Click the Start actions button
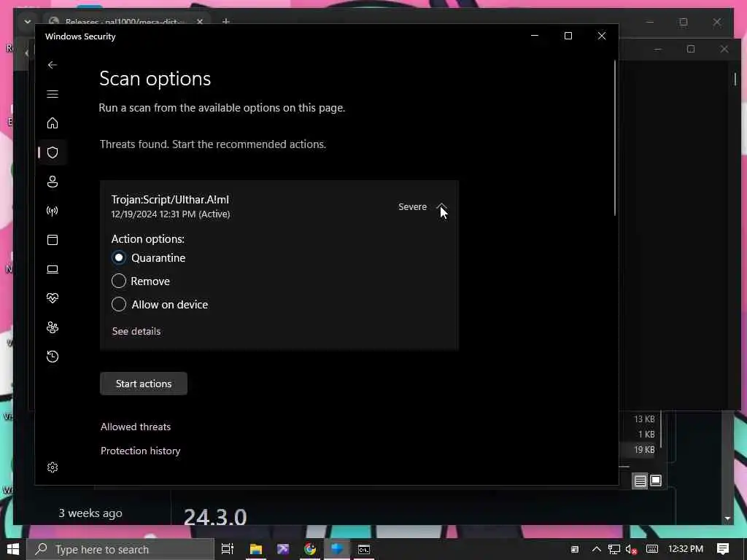 (x=144, y=384)
